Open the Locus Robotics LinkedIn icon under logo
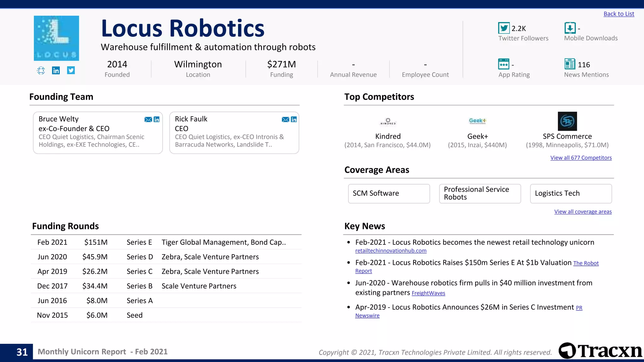 (56, 70)
